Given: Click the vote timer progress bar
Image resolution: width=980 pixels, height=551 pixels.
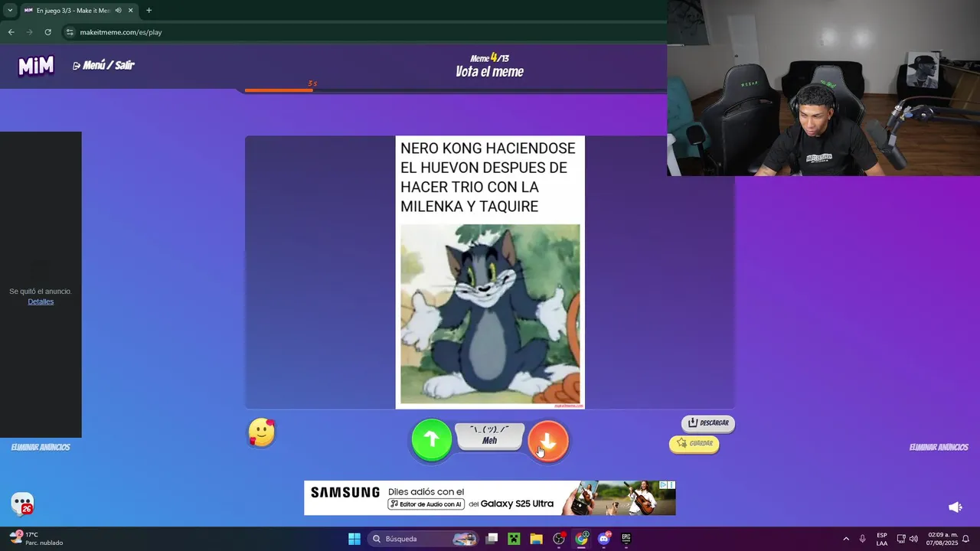Looking at the screenshot, I should coord(456,90).
